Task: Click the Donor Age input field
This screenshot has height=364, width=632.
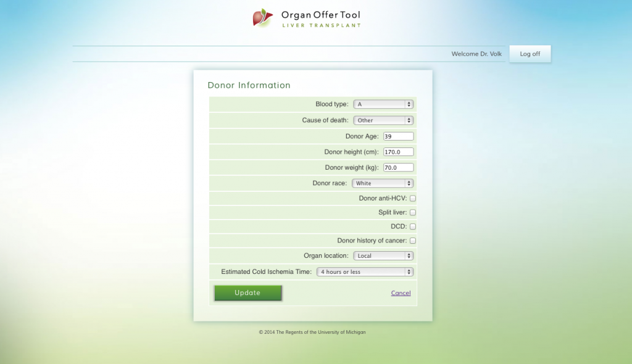Action: 398,136
